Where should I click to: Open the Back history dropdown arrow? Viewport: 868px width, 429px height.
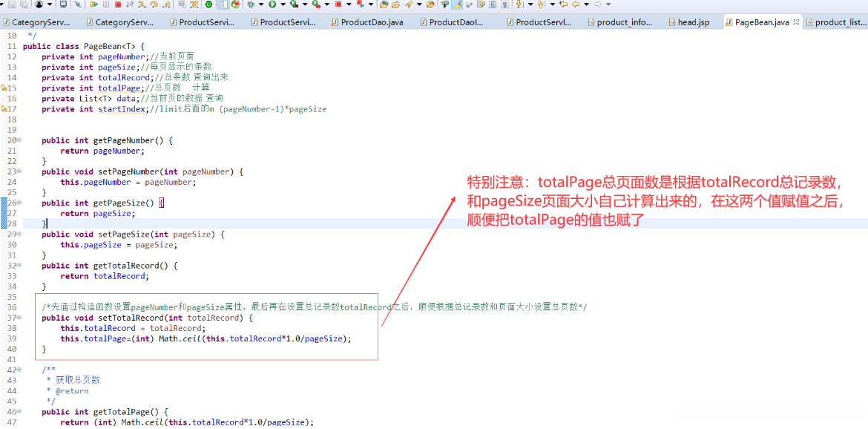tap(586, 4)
